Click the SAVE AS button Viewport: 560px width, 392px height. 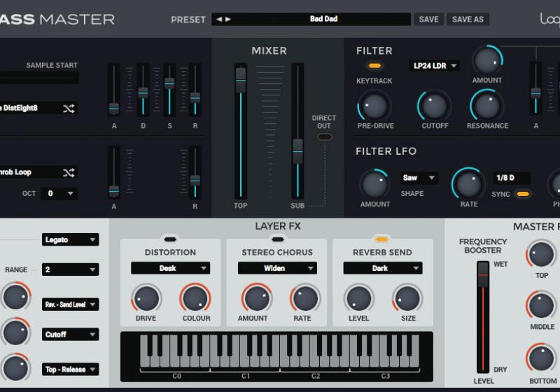[468, 20]
